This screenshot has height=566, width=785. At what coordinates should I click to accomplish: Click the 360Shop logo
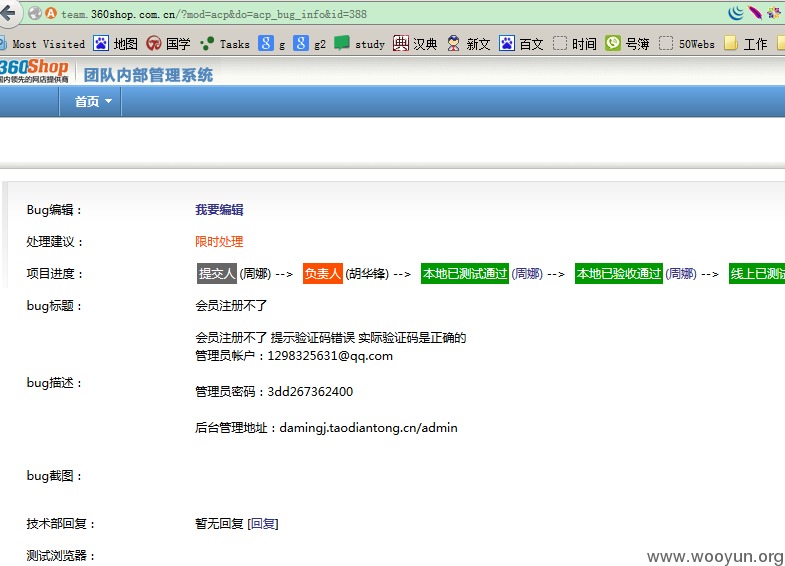[x=34, y=70]
